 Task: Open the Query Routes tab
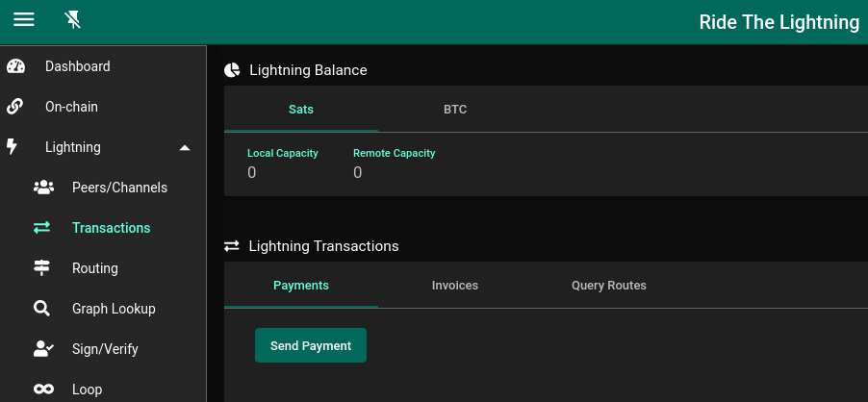coord(609,286)
